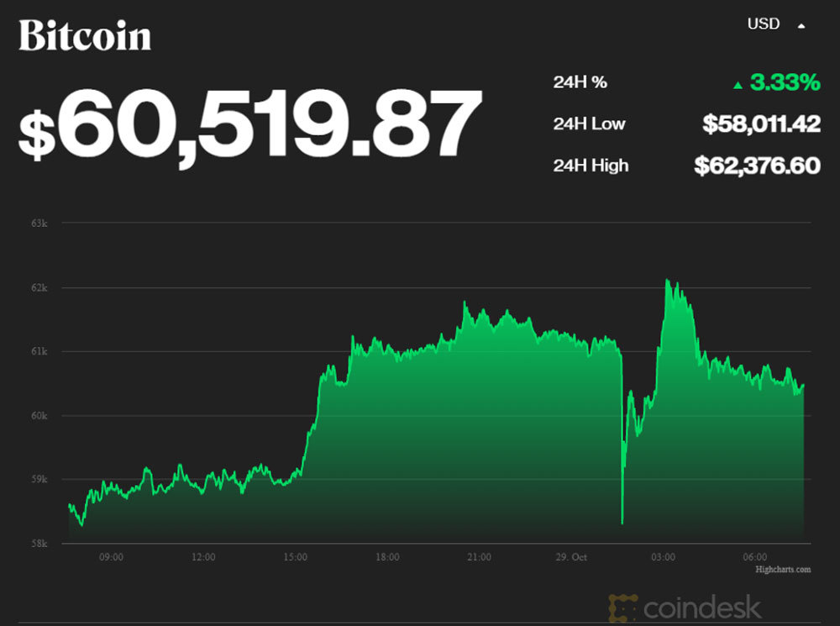Click the 09:00 time axis label
Screen dimensions: 840x626
pos(112,556)
